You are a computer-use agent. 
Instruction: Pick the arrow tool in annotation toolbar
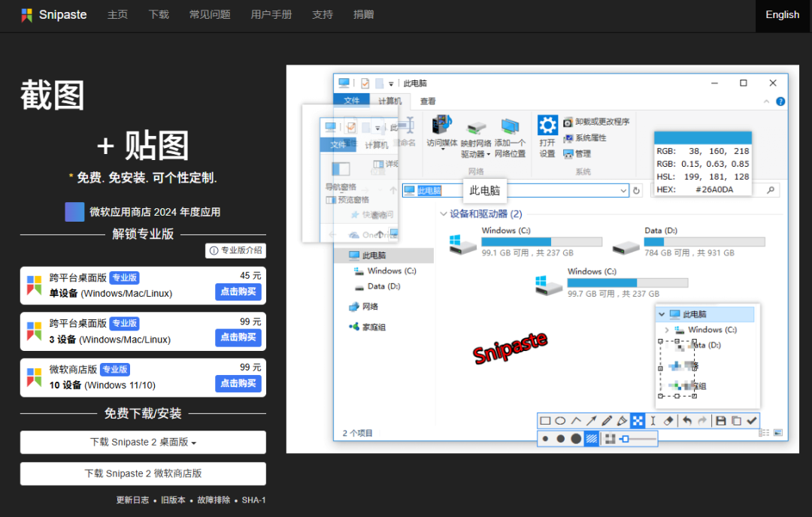[592, 421]
